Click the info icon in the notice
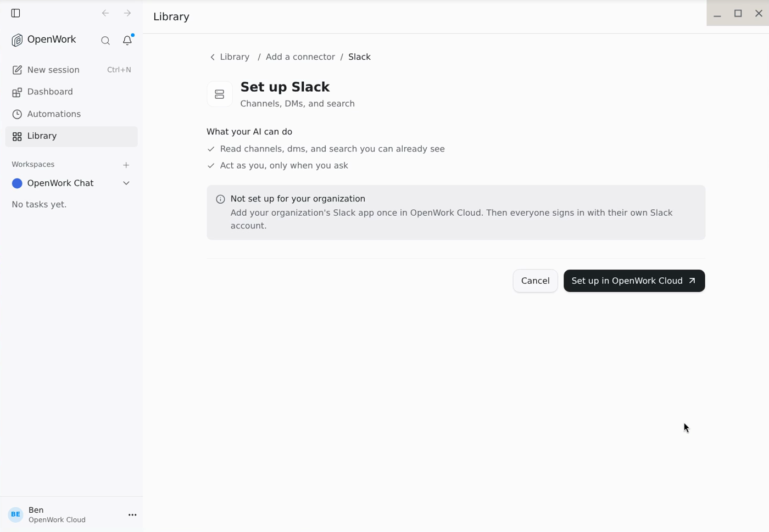This screenshot has height=532, width=769. pos(220,199)
